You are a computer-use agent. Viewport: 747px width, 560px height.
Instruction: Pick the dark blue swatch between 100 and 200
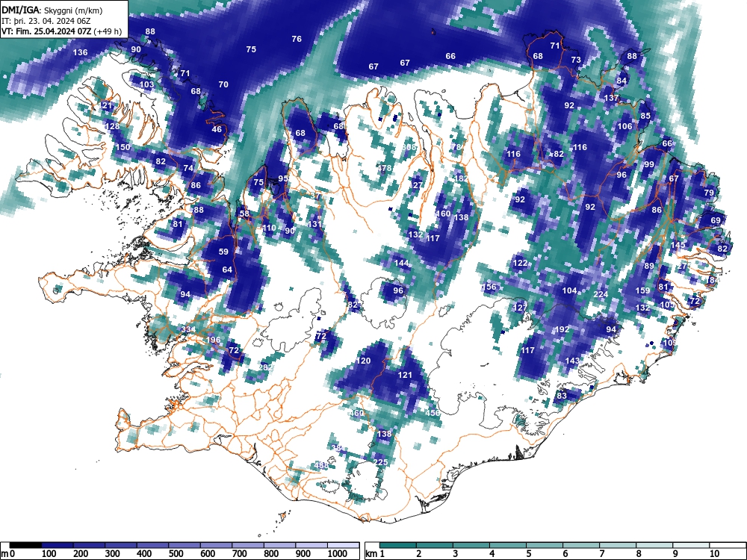pyautogui.click(x=58, y=545)
